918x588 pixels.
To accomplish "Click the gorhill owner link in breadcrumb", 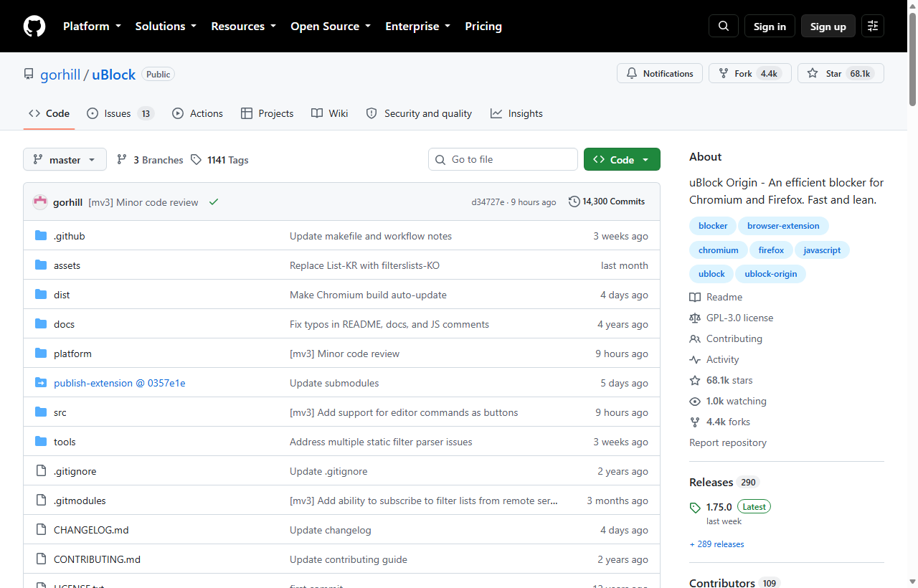I will click(x=60, y=75).
